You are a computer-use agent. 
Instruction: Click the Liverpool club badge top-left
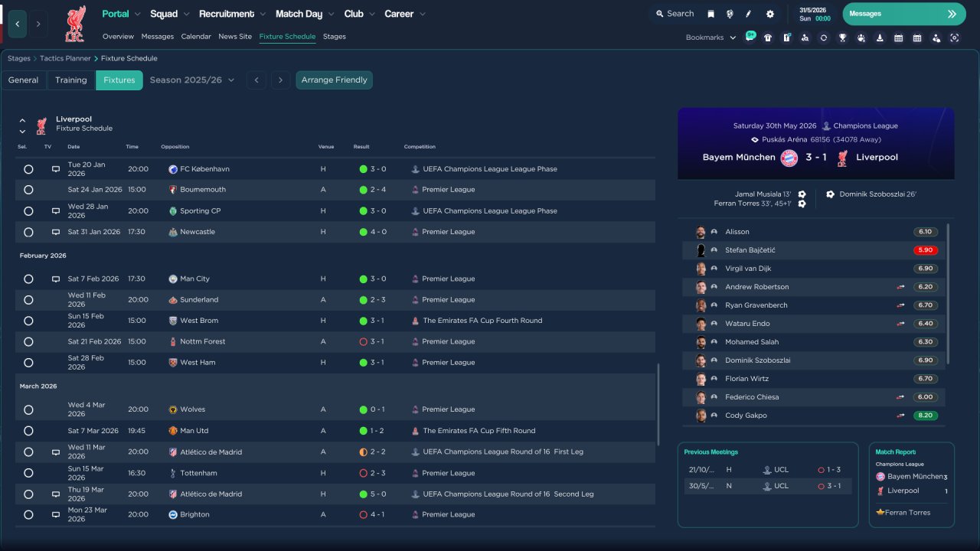point(74,24)
